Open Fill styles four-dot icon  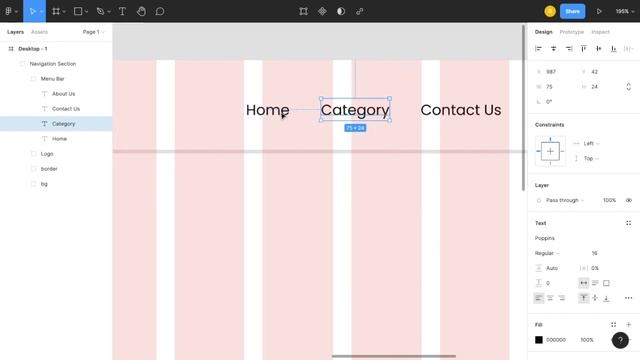coord(613,324)
